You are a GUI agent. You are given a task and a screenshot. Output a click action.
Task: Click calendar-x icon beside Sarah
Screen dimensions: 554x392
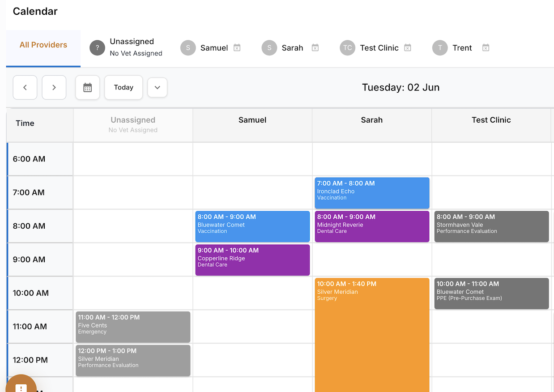315,47
